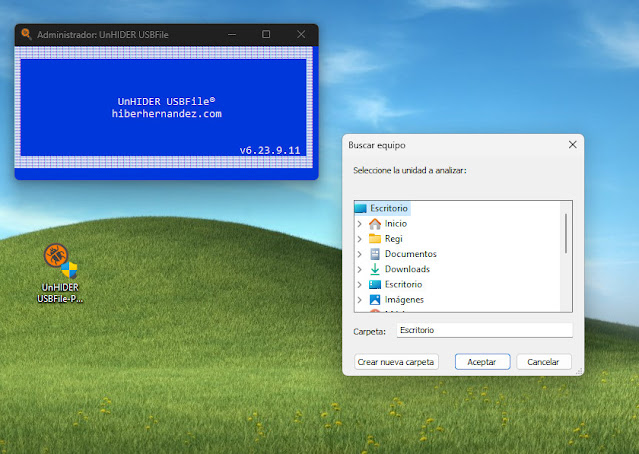
Task: Select the Imágenes label
Action: [x=404, y=300]
